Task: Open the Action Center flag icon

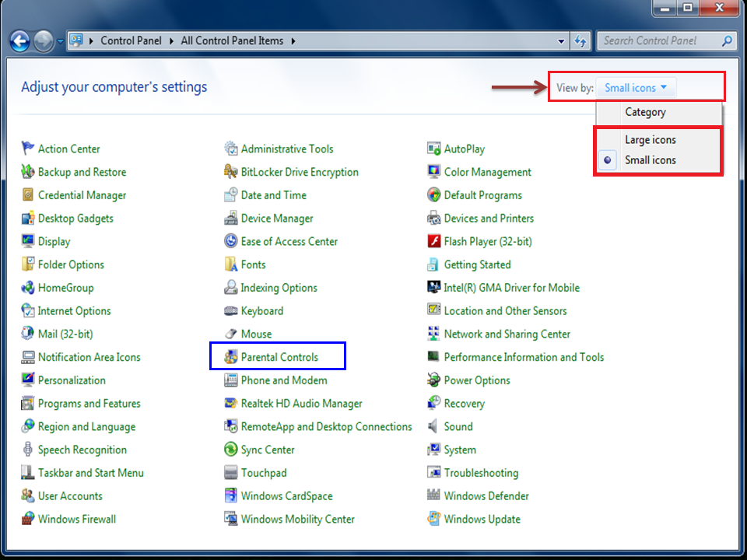Action: point(28,148)
